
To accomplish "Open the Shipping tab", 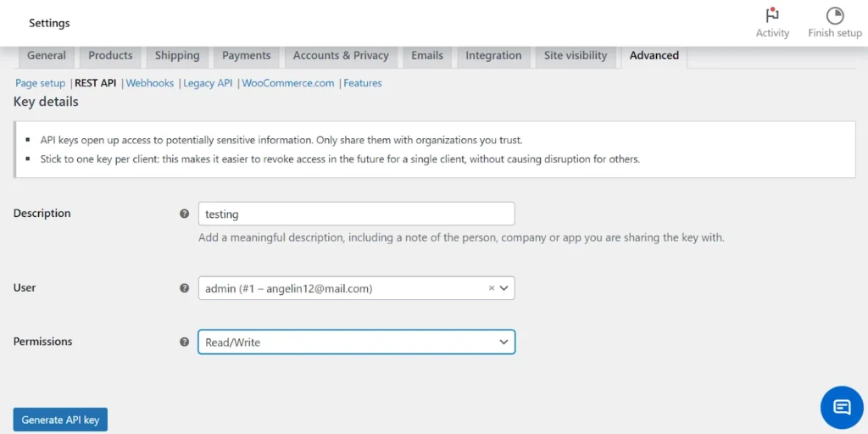I will tap(177, 56).
